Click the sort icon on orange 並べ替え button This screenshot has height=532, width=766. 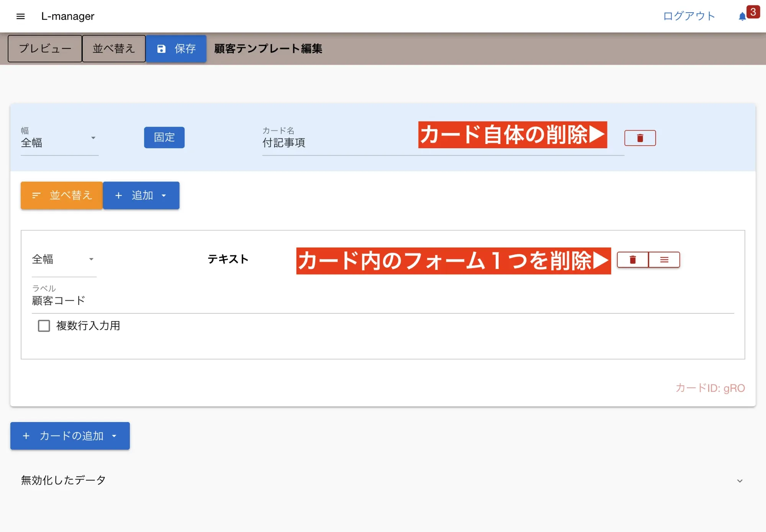click(36, 195)
